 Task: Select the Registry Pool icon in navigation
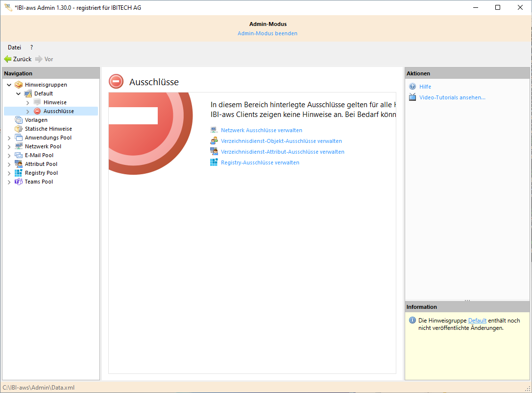pyautogui.click(x=19, y=173)
